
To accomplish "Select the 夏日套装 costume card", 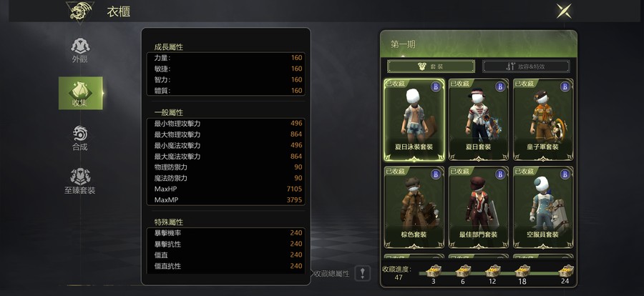I will [x=479, y=120].
